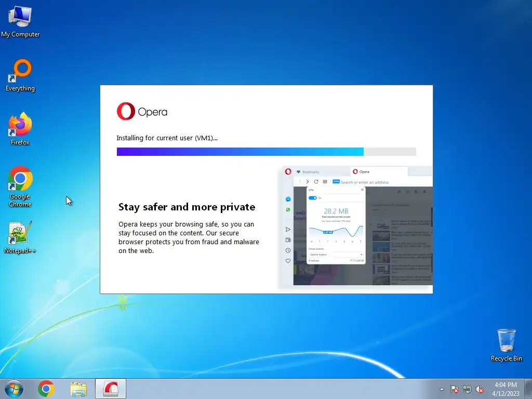Select the Google Chrome desktop shortcut
This screenshot has width=532, height=399.
(x=20, y=187)
